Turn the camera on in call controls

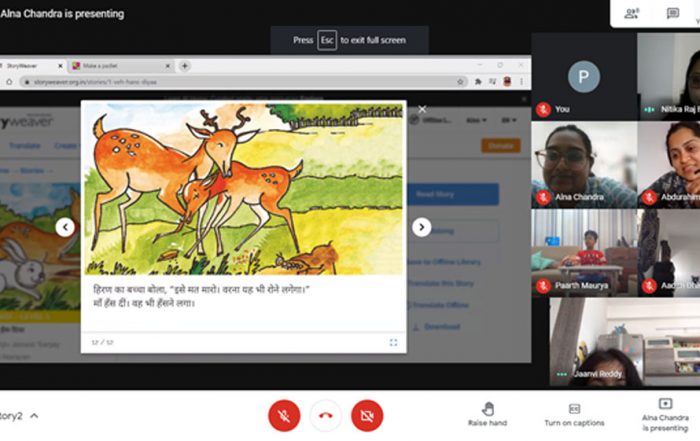[368, 413]
